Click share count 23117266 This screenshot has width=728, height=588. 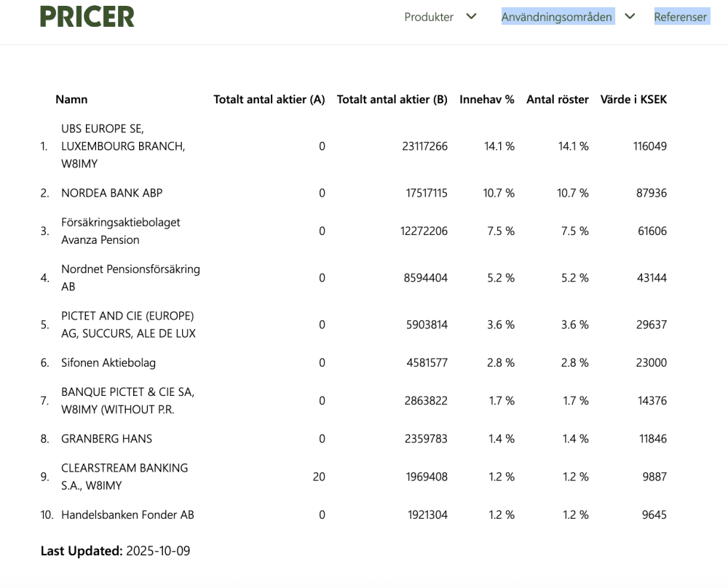pos(425,146)
